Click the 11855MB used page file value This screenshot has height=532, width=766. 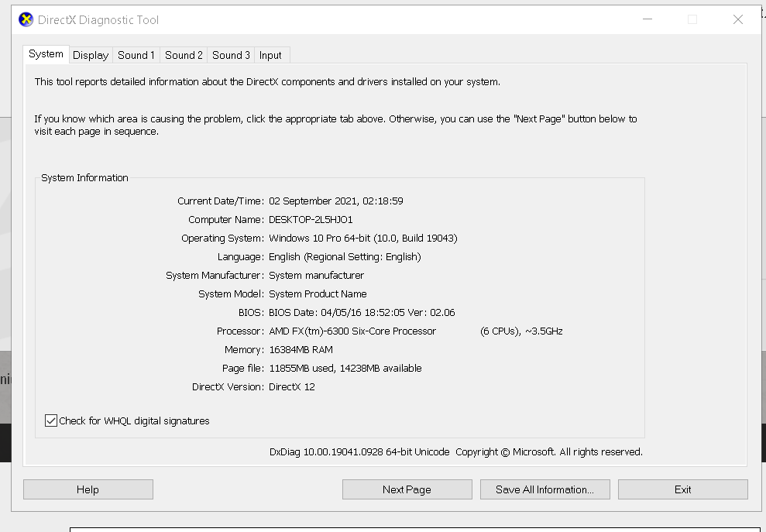(301, 368)
